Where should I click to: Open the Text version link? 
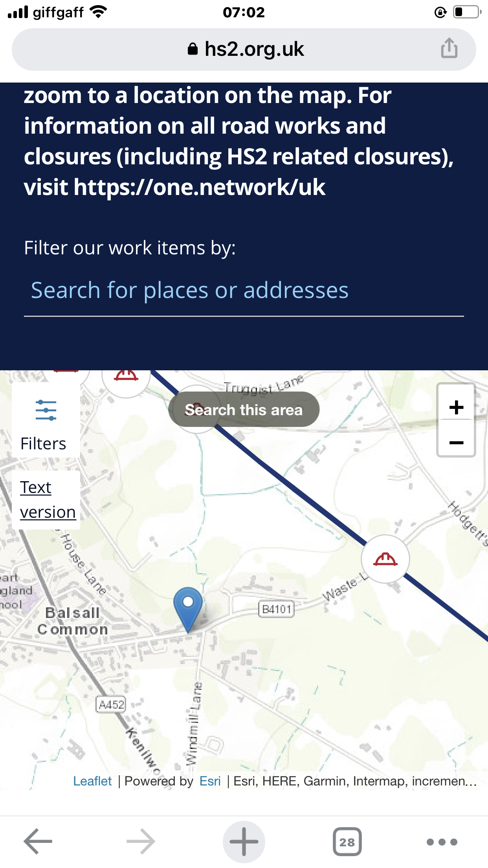(47, 500)
